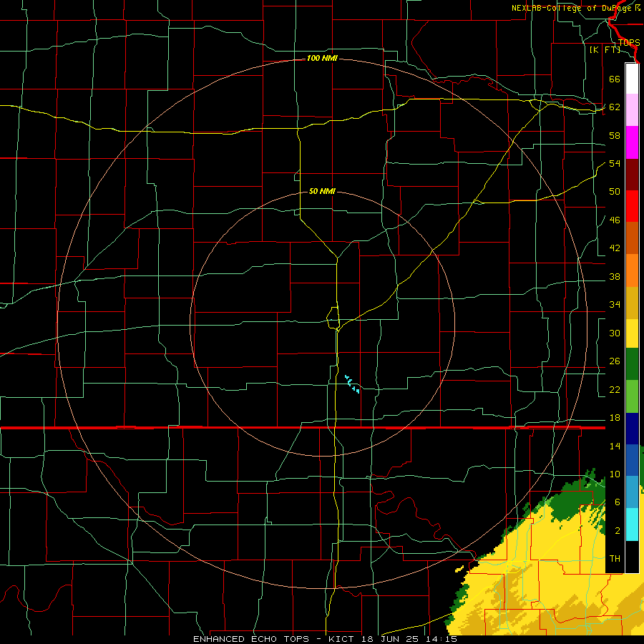
Task: Click the legend value 2
Action: (x=618, y=531)
